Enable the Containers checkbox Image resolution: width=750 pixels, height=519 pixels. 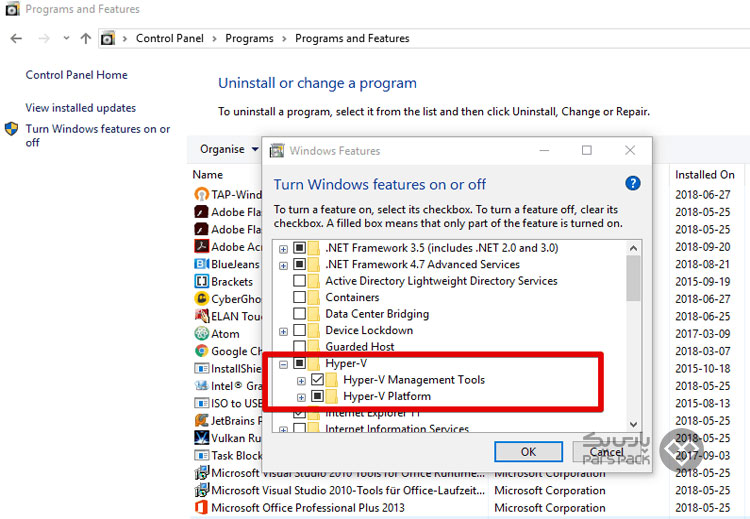[299, 297]
